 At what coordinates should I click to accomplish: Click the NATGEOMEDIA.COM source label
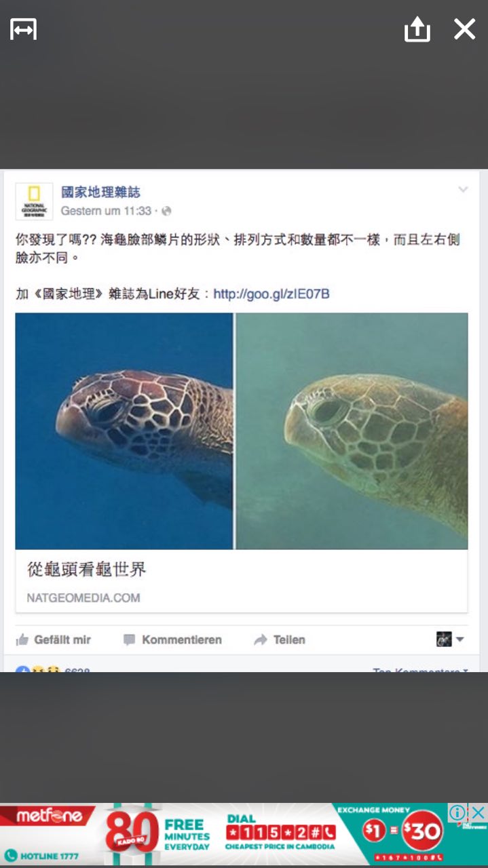tap(83, 597)
